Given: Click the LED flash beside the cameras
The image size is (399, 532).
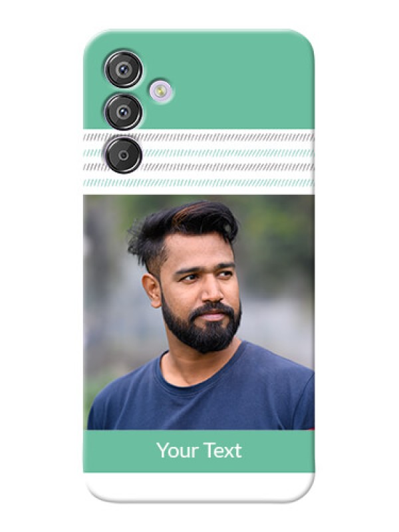Looking at the screenshot, I should pos(161,91).
